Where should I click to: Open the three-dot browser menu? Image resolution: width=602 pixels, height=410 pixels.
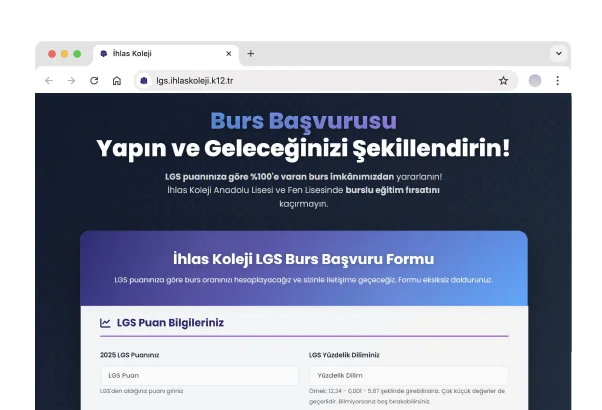click(557, 81)
